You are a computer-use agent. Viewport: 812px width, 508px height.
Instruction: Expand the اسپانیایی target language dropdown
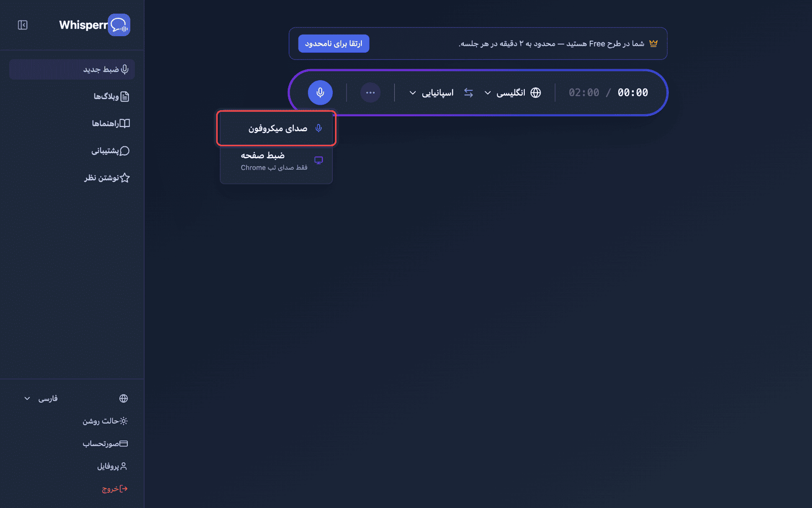[x=431, y=93]
